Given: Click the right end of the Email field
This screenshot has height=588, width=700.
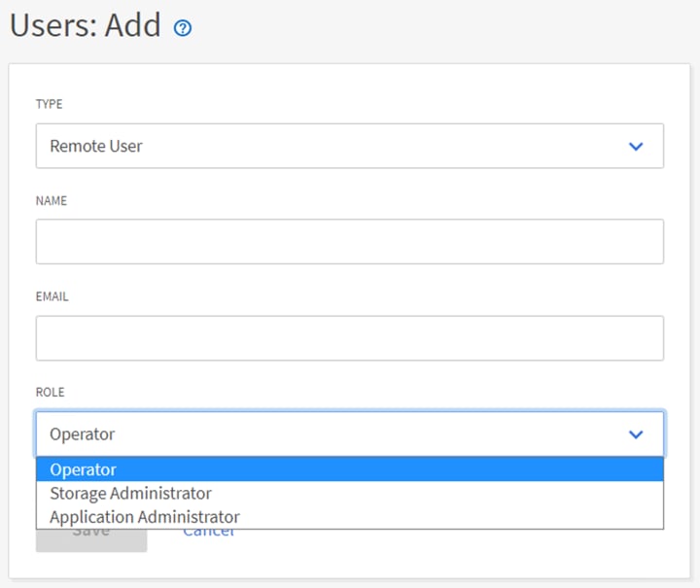Looking at the screenshot, I should click(x=642, y=338).
